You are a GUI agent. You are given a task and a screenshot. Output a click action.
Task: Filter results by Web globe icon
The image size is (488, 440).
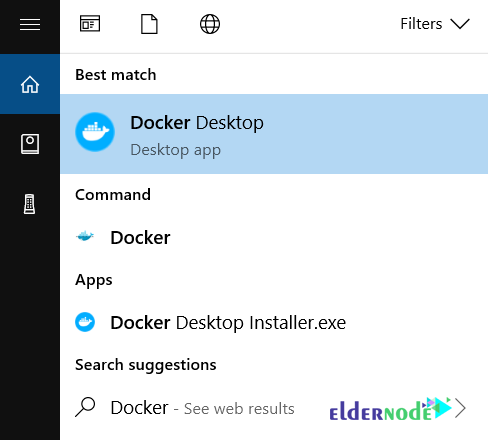[x=210, y=24]
